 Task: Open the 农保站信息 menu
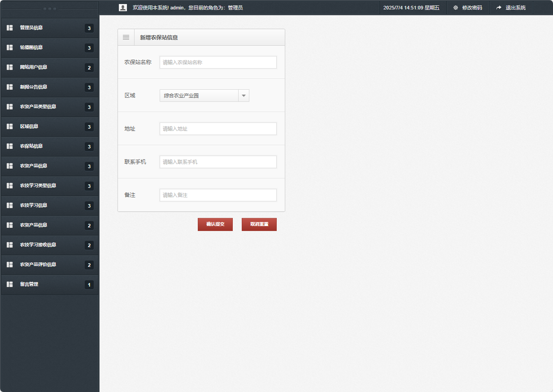pos(49,146)
